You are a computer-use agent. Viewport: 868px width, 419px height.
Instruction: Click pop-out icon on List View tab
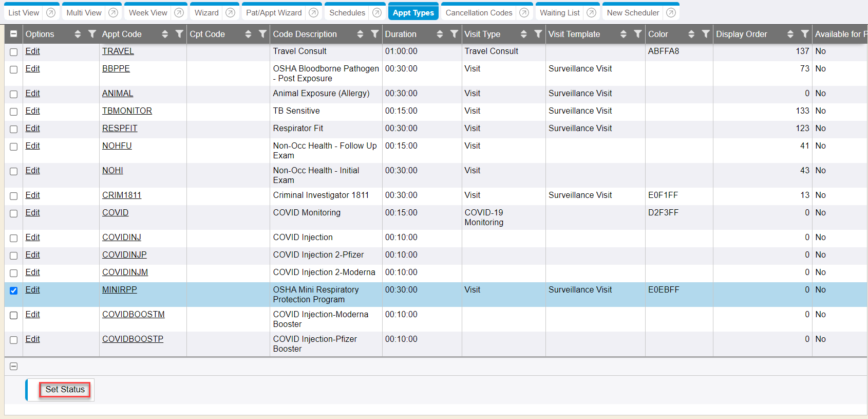51,13
